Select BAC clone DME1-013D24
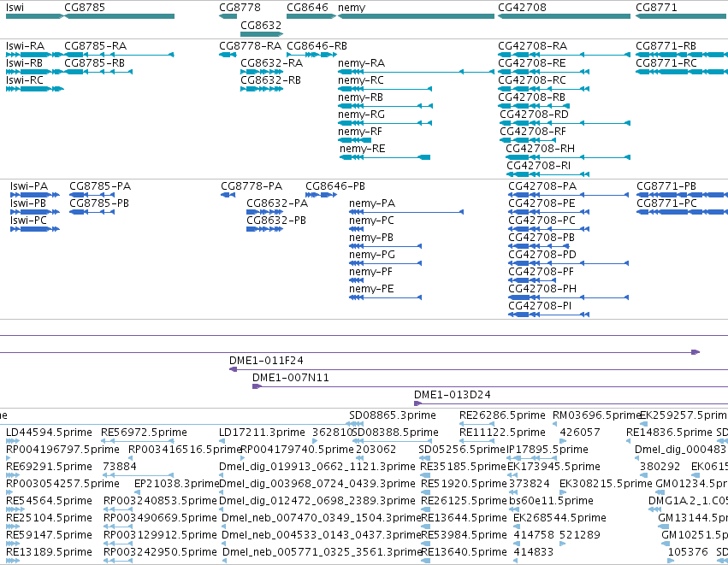Image resolution: width=728 pixels, height=565 pixels. (x=571, y=403)
